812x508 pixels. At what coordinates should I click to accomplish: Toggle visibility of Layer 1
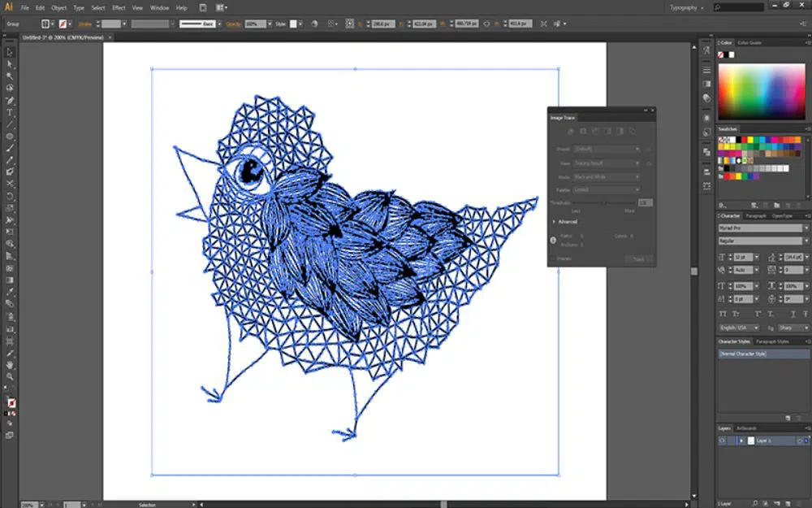722,441
